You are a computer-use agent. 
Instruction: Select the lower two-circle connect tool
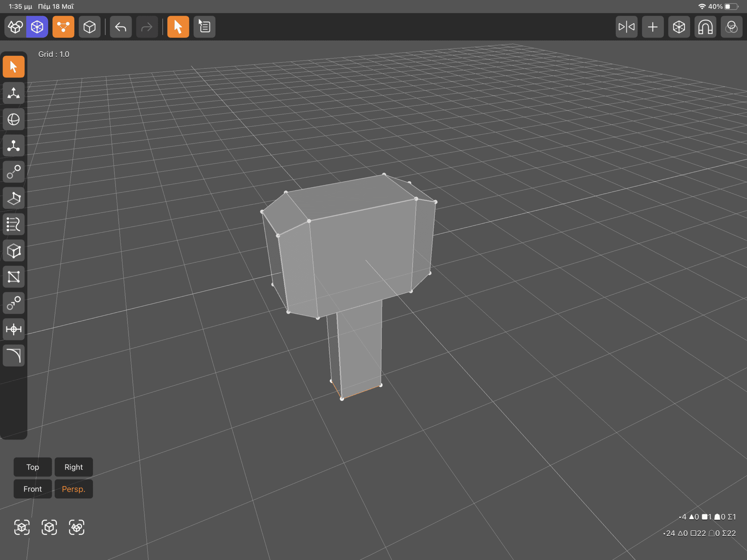14,303
